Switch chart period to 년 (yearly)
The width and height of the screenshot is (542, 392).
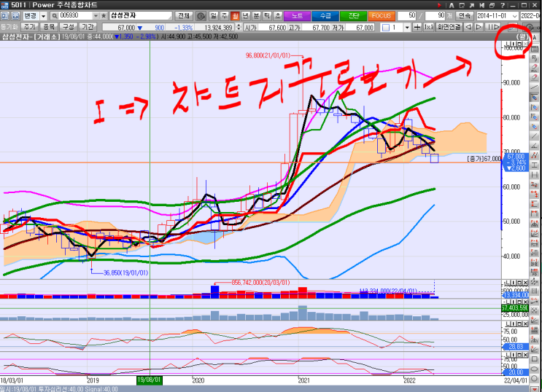coord(246,16)
